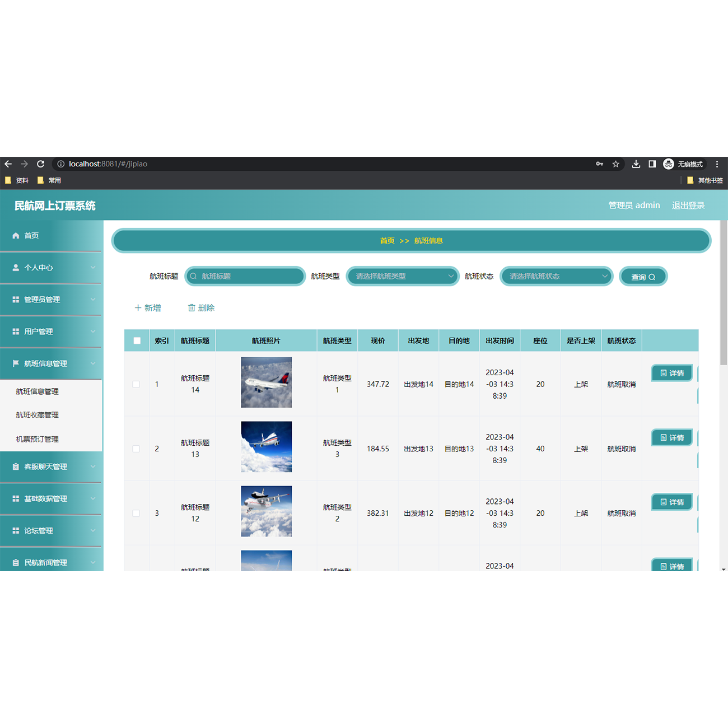Open 航班类型 dropdown

[x=403, y=276]
